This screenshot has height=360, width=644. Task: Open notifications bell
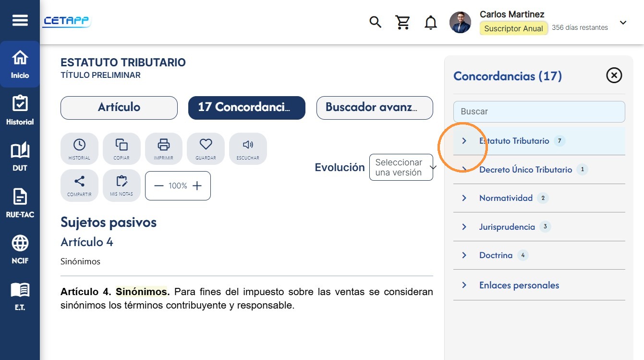coord(431,22)
